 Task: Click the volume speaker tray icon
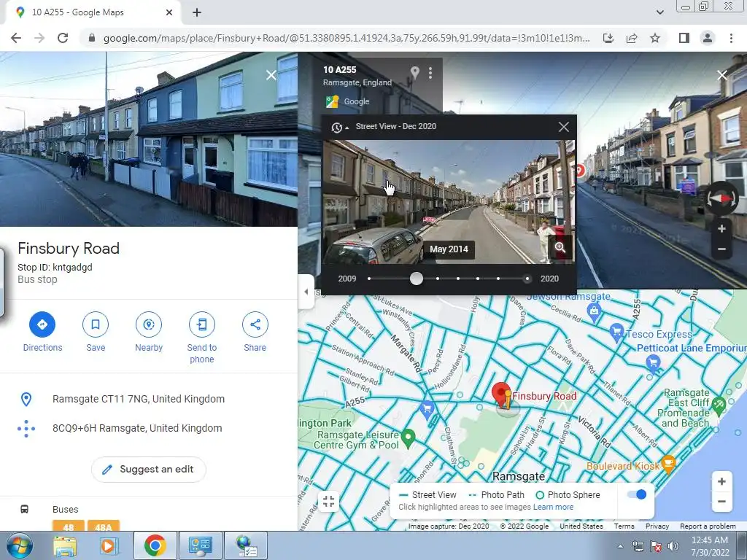click(x=673, y=546)
